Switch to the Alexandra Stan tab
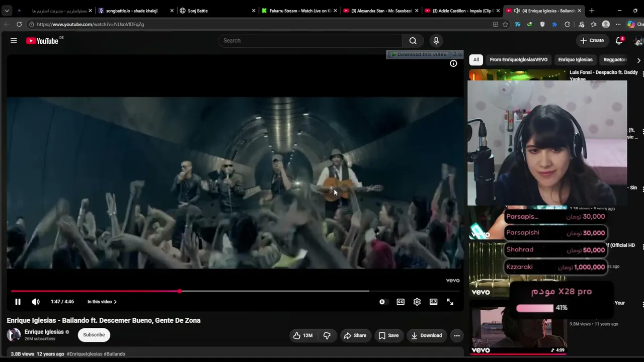 [x=381, y=11]
